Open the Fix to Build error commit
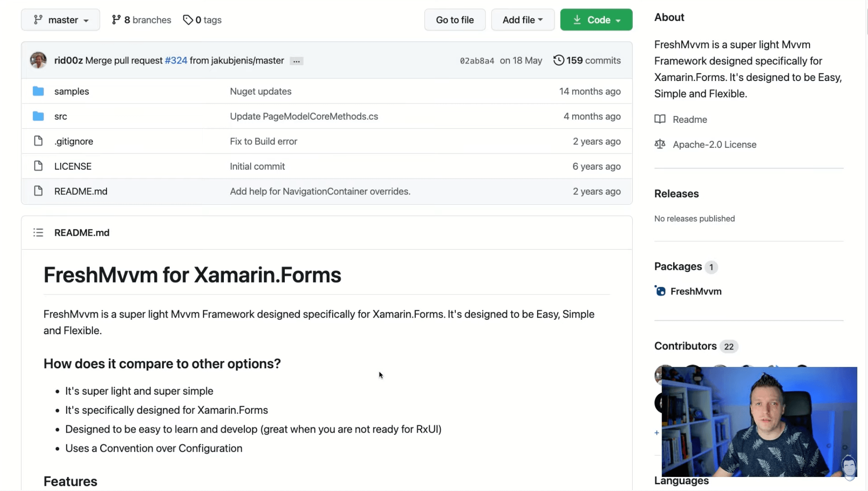Viewport: 868px width, 491px height. coord(263,141)
